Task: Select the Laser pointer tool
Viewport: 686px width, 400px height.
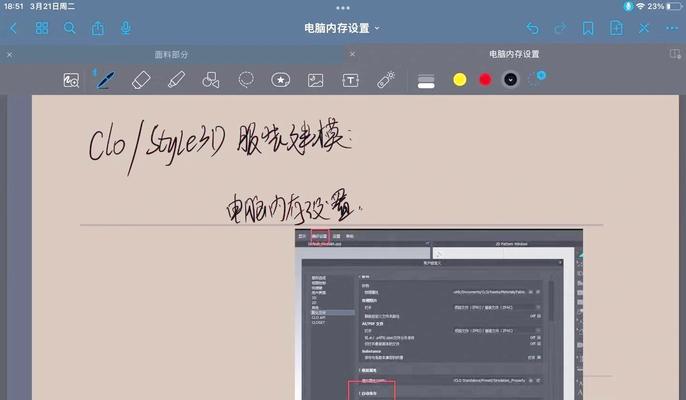Action: [386, 80]
